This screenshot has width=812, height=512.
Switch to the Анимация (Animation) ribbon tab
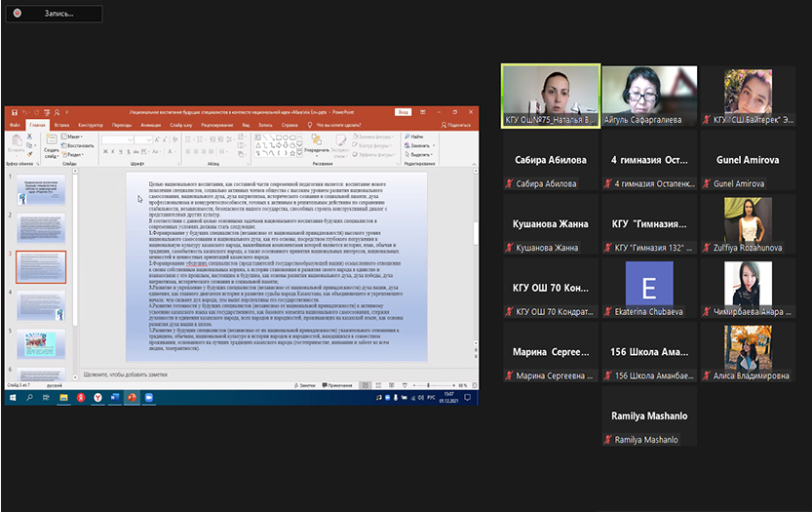pos(152,125)
